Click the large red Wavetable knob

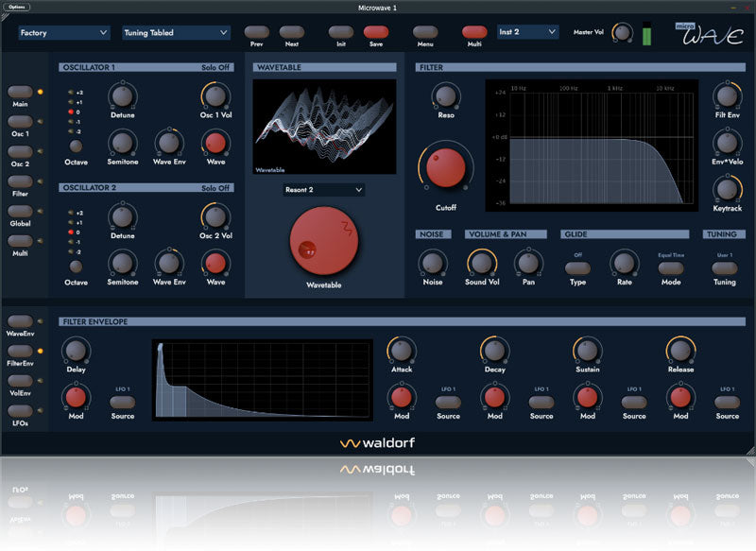[x=323, y=241]
